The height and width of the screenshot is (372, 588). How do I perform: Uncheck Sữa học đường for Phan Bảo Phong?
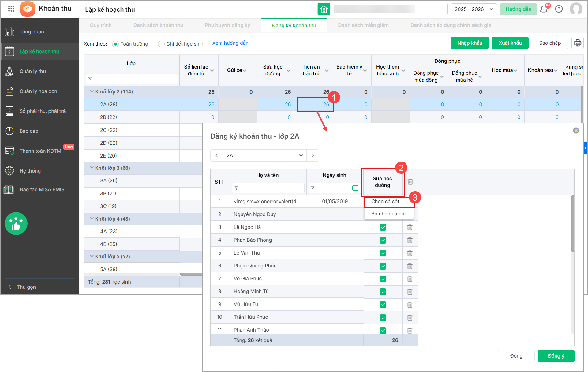[383, 240]
